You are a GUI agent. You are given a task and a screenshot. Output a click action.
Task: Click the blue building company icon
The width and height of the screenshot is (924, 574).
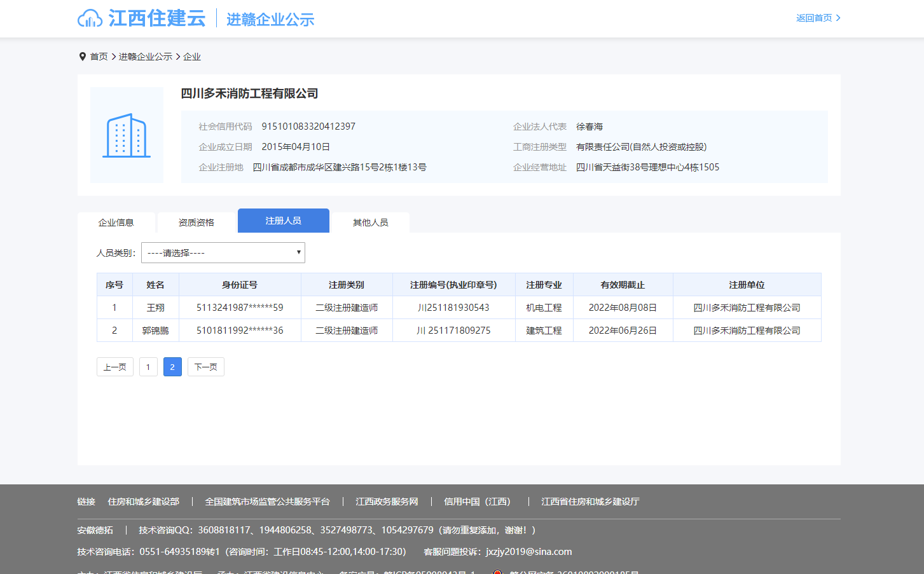coord(127,135)
